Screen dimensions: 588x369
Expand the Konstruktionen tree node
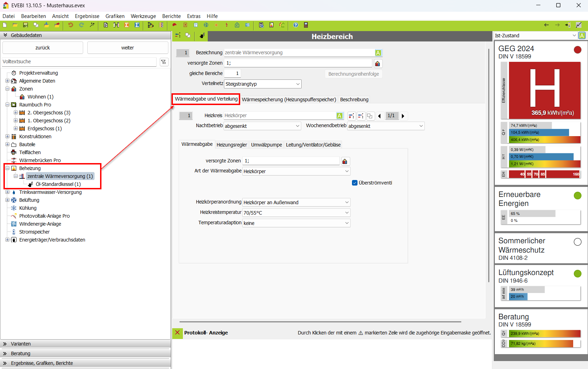(x=7, y=136)
